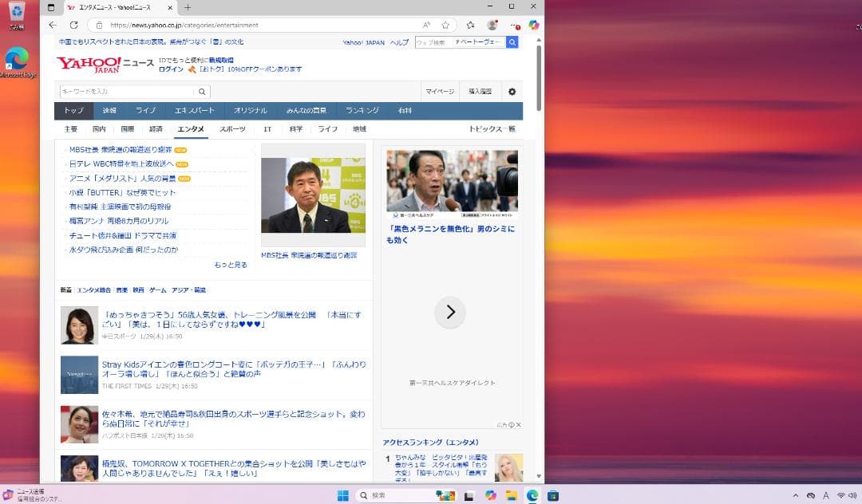Viewport: 862px width, 504px height.
Task: Click the next arrow on the ad carousel
Action: 450,313
